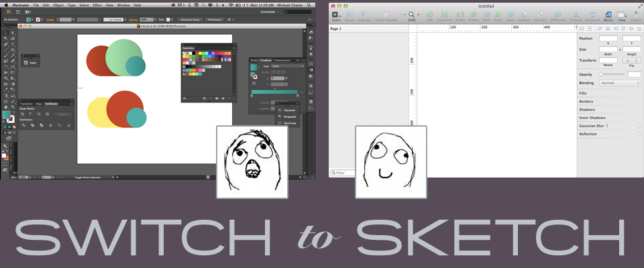Click the Export icon in Sketch toolbar
This screenshot has height=268, width=644.
tap(636, 14)
